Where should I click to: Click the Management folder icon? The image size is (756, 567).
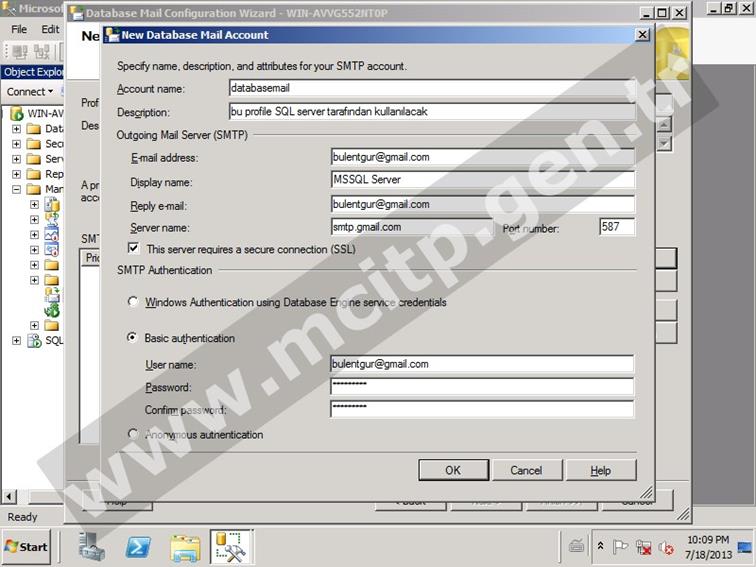coord(34,189)
